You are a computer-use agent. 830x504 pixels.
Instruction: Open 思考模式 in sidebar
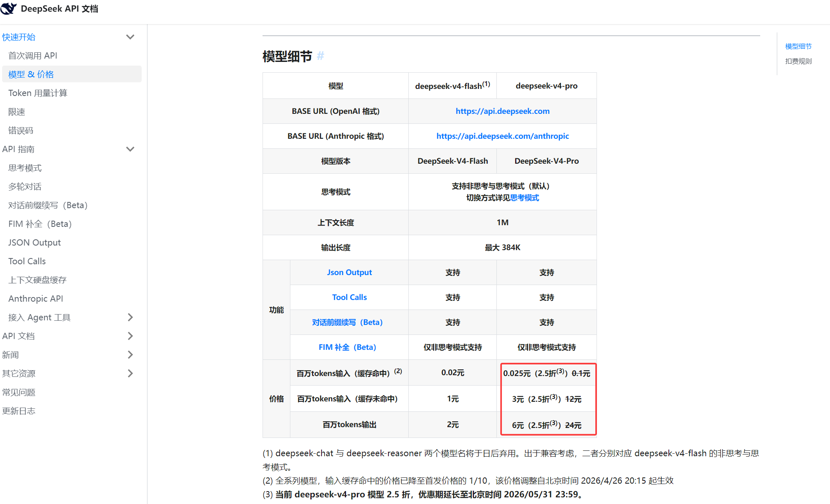click(25, 168)
